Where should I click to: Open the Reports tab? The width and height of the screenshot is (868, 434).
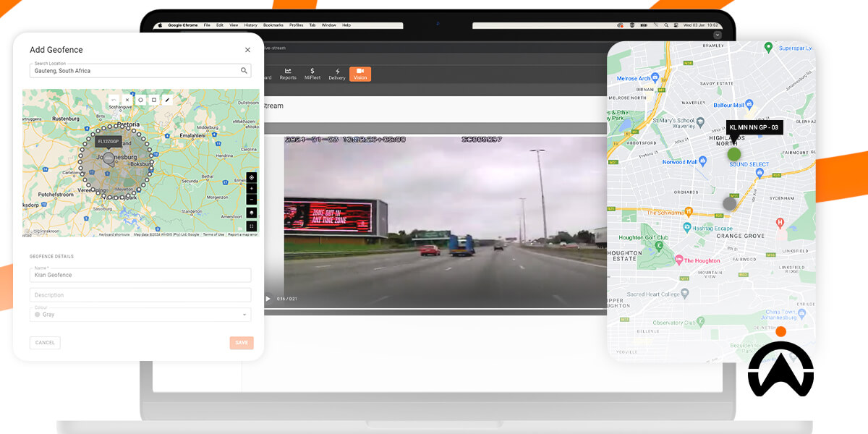288,74
